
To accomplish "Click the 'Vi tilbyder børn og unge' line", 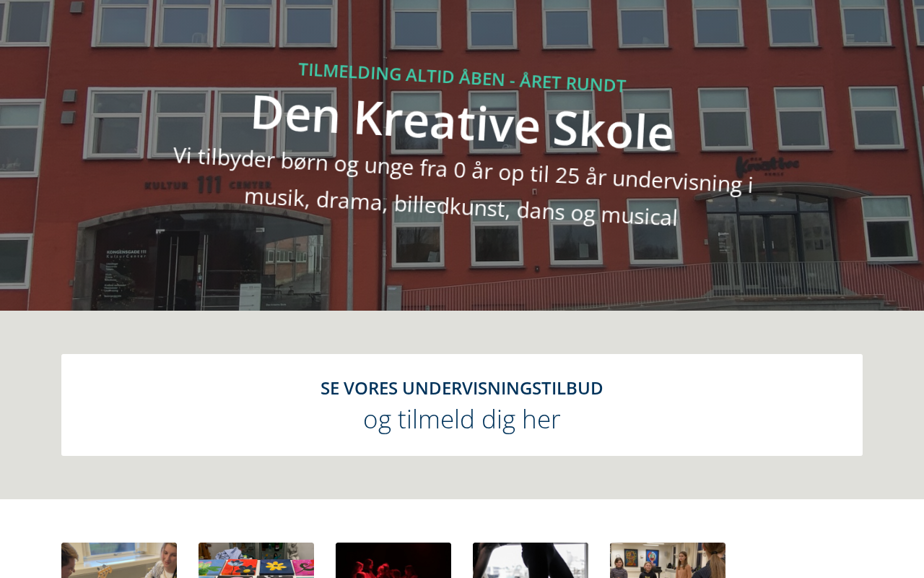I will (x=463, y=169).
